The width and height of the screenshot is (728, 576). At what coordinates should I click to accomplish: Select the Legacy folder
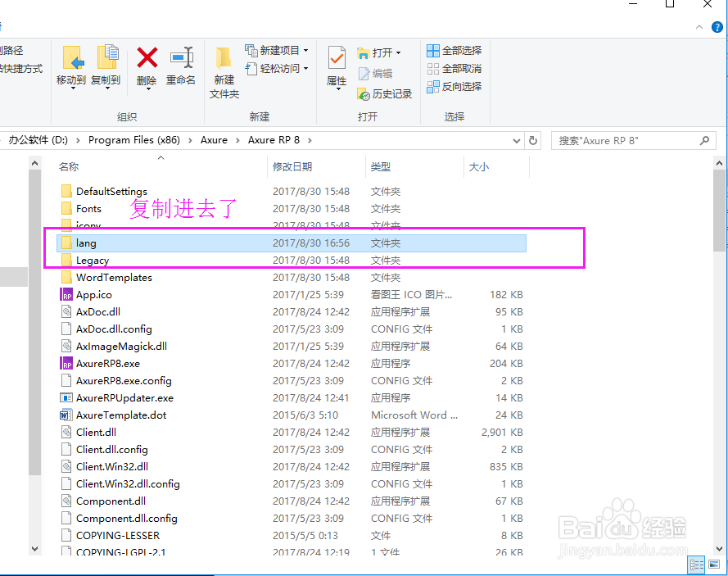[93, 260]
